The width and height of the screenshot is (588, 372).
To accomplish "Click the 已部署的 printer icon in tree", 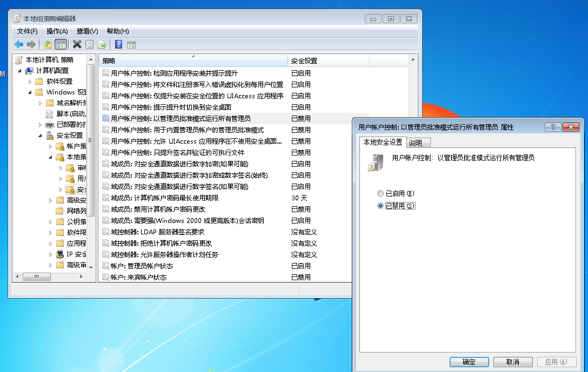I will coord(50,124).
